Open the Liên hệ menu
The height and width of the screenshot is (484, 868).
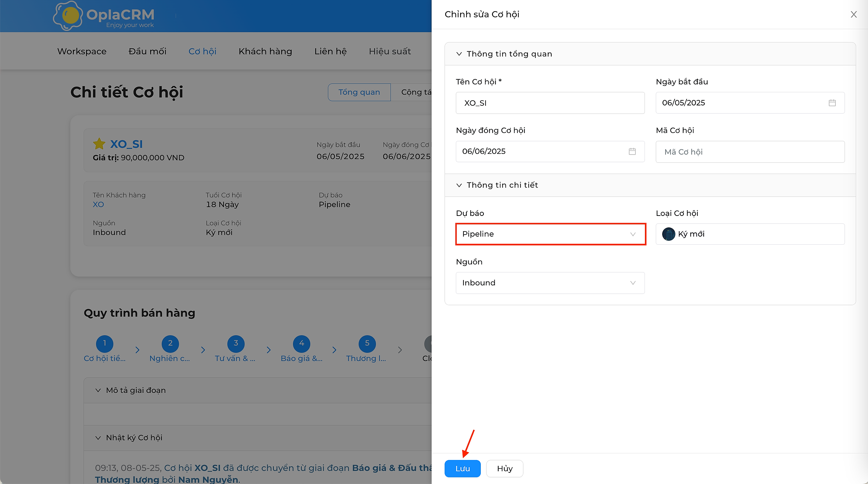(x=331, y=51)
